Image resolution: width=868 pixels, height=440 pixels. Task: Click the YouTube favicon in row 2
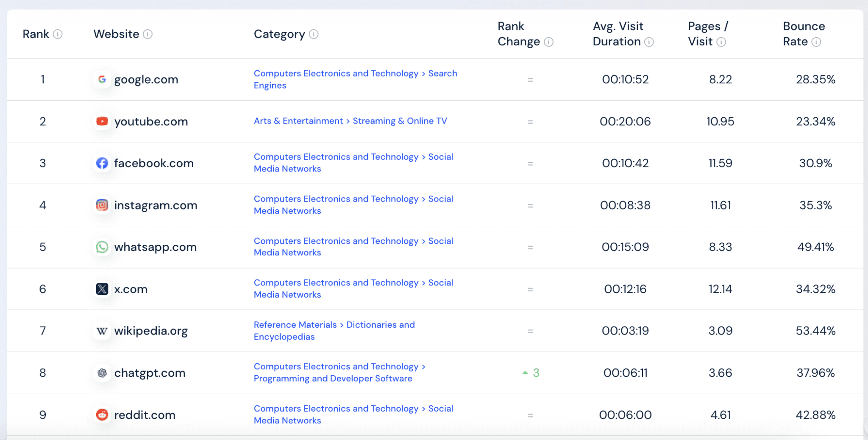[102, 122]
